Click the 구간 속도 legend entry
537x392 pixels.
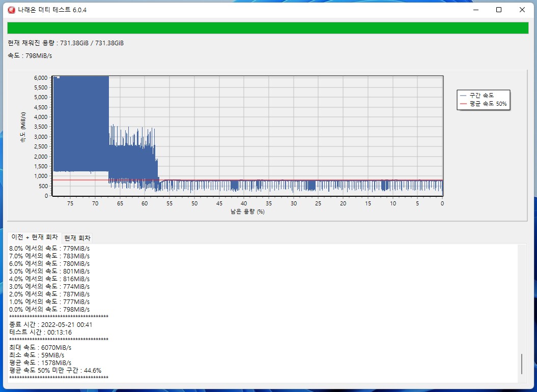tap(477, 96)
